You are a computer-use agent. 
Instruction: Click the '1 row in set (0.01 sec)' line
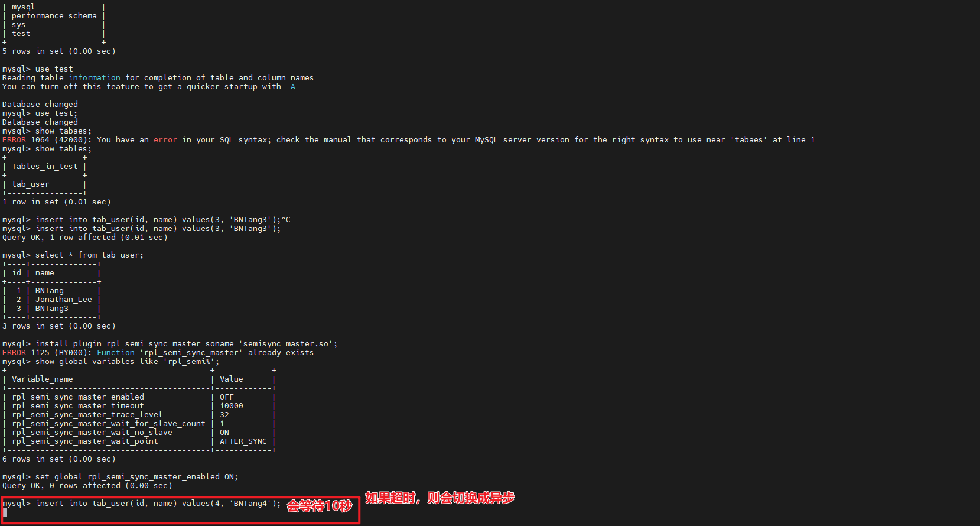(x=56, y=202)
